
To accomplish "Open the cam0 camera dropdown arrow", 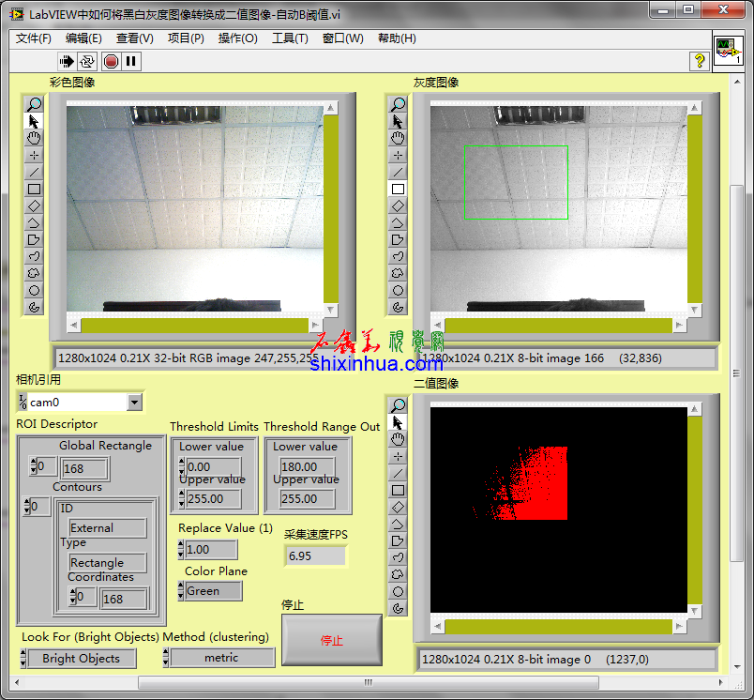I will tap(134, 403).
